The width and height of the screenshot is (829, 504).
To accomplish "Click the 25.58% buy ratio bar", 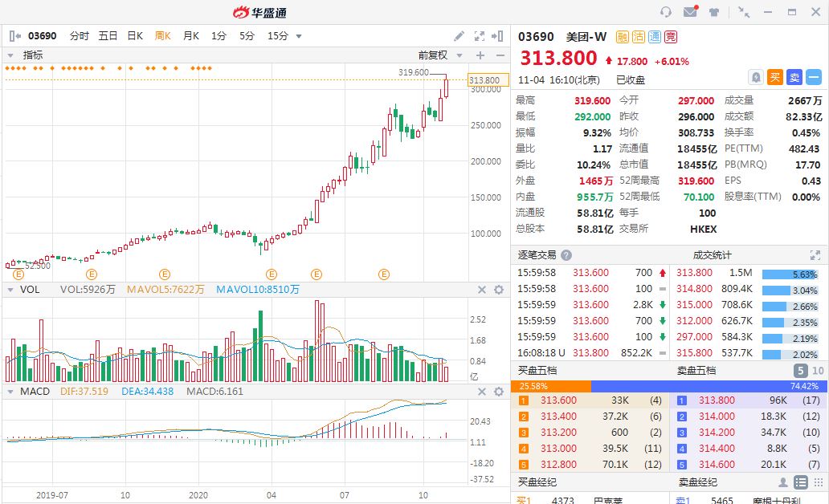I will click(x=551, y=386).
